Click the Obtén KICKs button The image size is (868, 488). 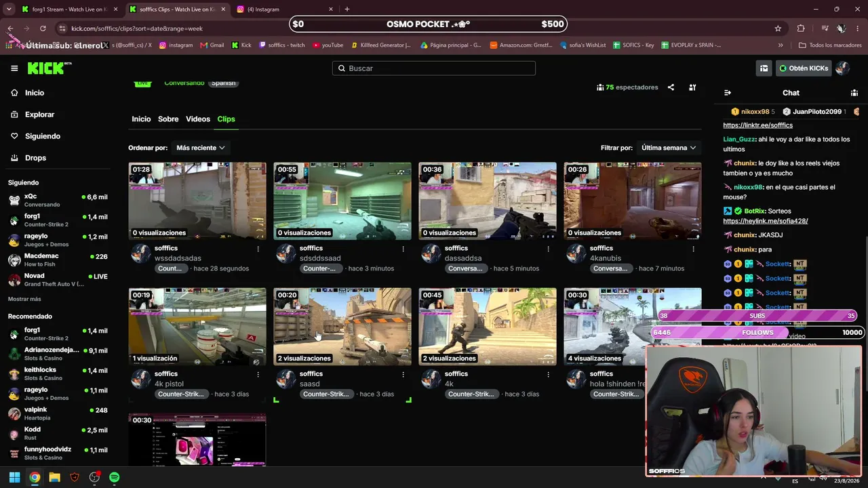pyautogui.click(x=804, y=68)
